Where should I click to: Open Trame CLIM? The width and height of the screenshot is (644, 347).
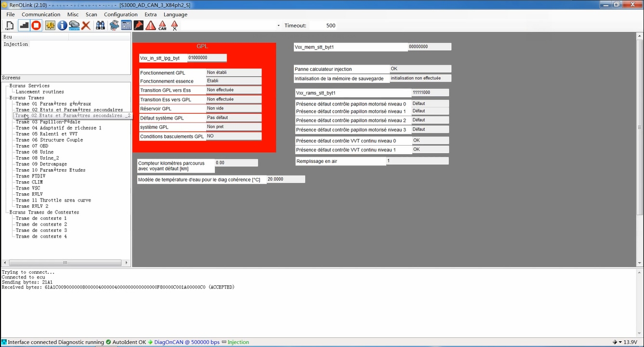coord(29,182)
